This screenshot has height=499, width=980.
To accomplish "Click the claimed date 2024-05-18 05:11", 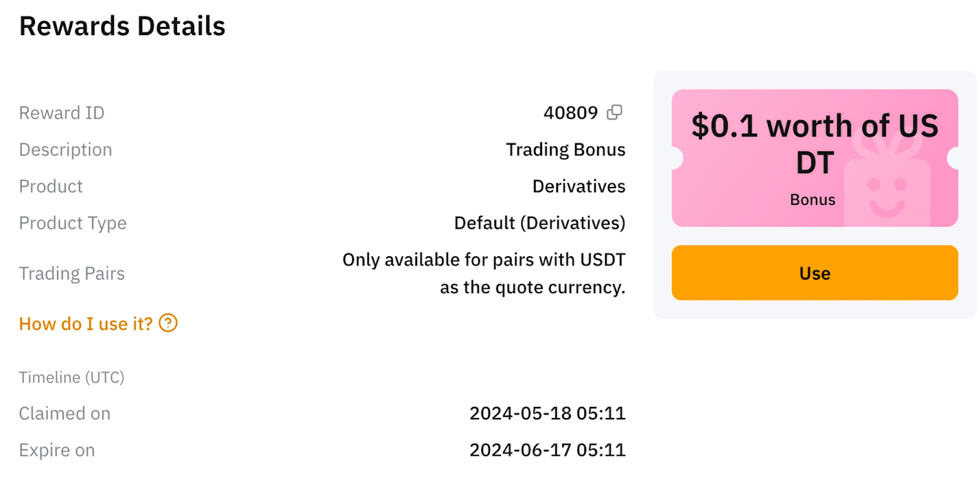I will point(547,414).
